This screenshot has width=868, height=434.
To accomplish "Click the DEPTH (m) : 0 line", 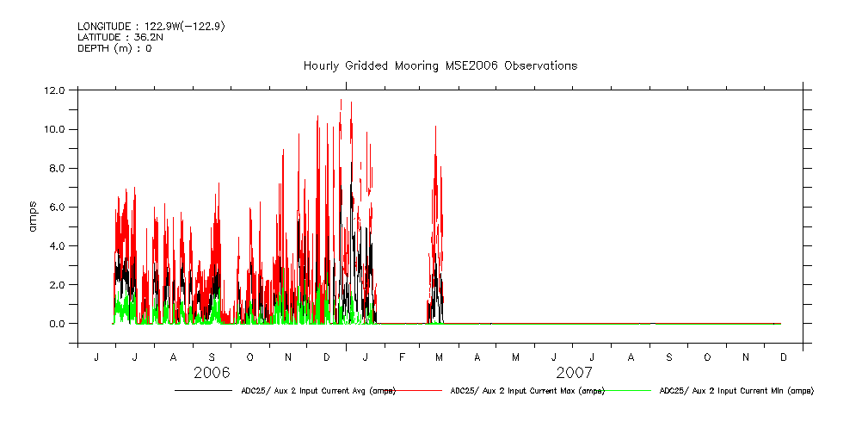I will (114, 48).
